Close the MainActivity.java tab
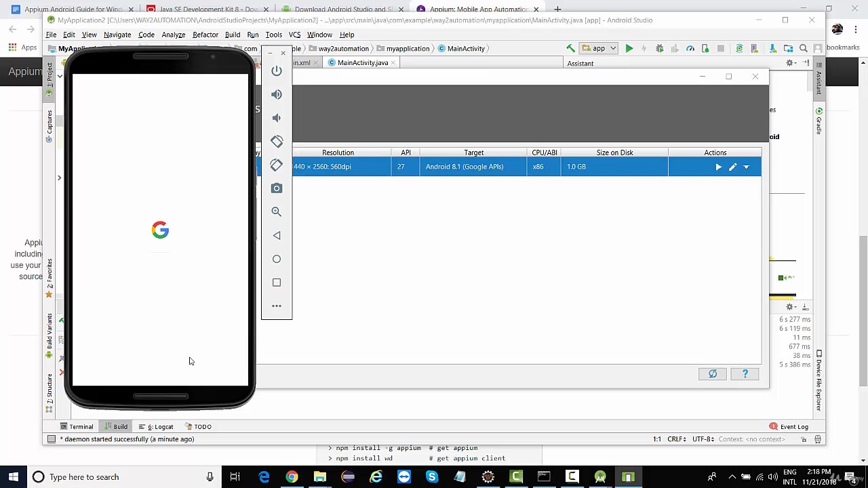 pos(393,62)
